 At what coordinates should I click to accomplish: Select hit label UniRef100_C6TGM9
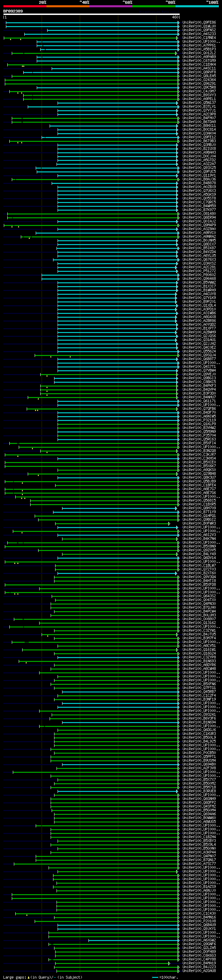(x=199, y=60)
